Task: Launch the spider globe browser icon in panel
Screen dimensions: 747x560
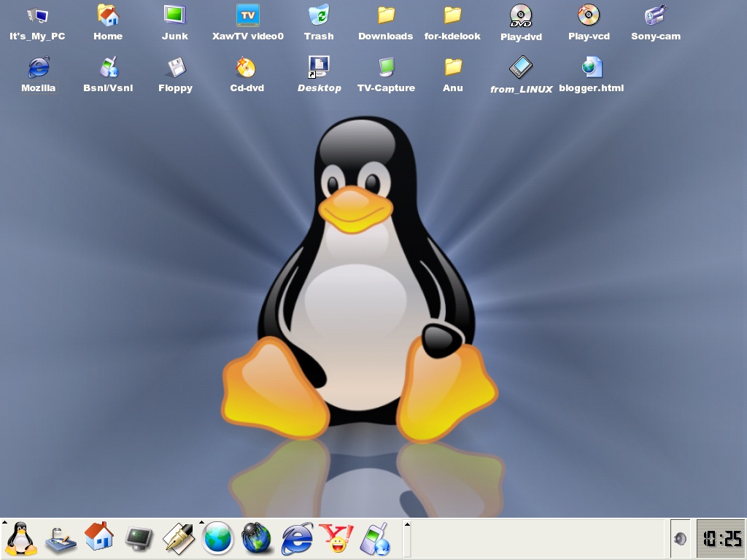Action: [x=256, y=539]
